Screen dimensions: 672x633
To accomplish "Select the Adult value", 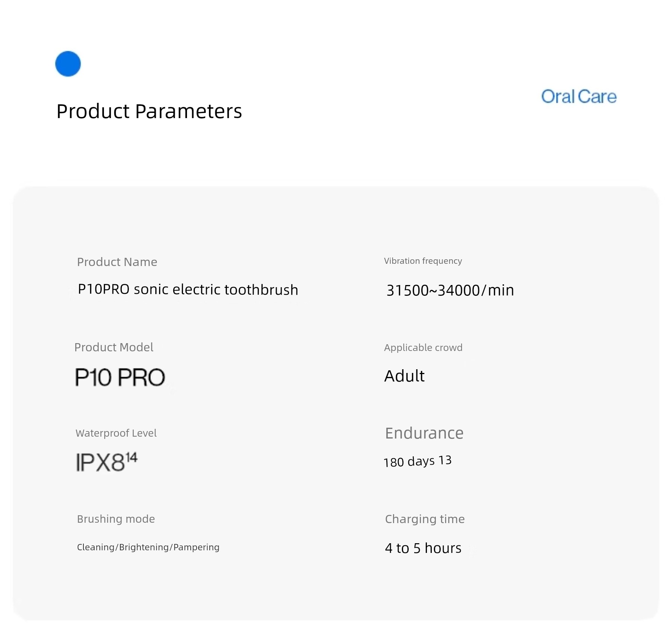I will 404,376.
